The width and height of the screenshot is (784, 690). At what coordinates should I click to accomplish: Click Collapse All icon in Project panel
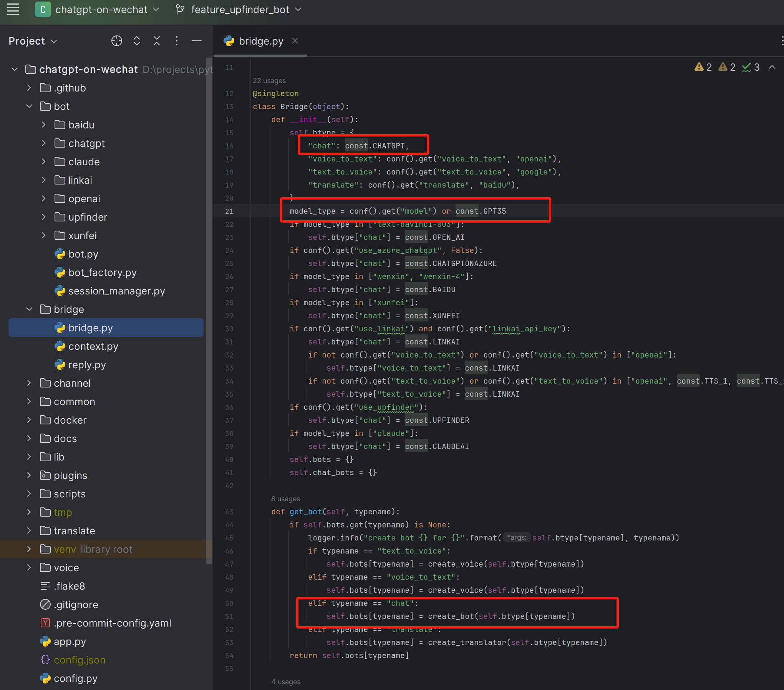point(157,41)
